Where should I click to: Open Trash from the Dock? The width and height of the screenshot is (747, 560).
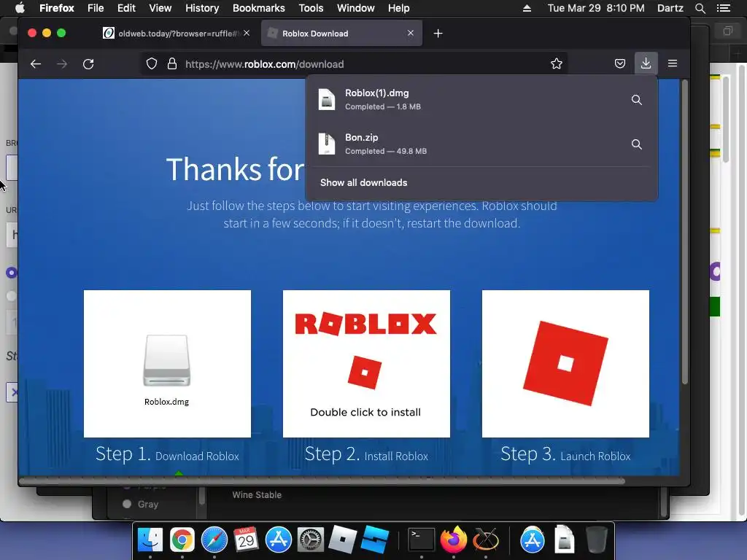coord(597,540)
